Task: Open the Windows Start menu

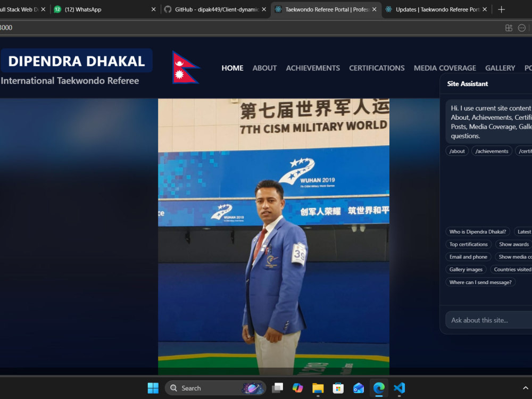Action: [x=153, y=388]
